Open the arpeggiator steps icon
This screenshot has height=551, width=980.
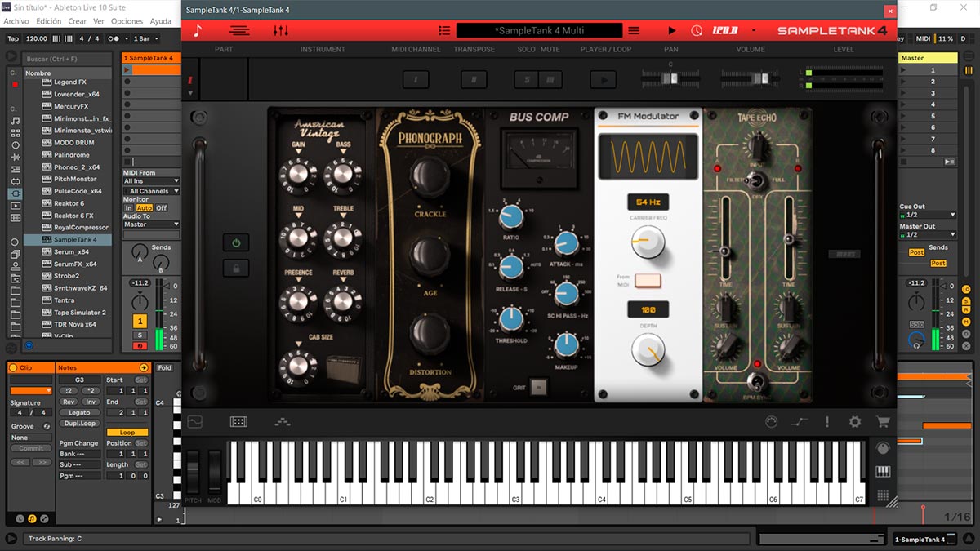[x=282, y=422]
